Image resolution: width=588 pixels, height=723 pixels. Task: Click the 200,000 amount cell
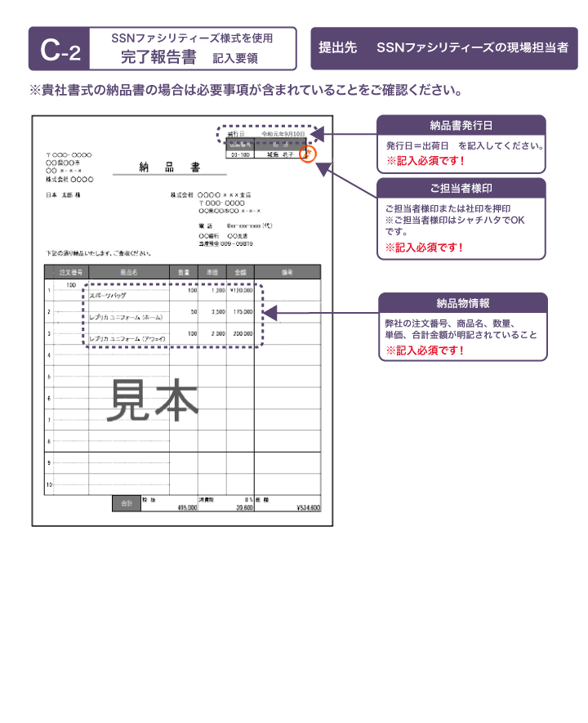click(x=243, y=334)
